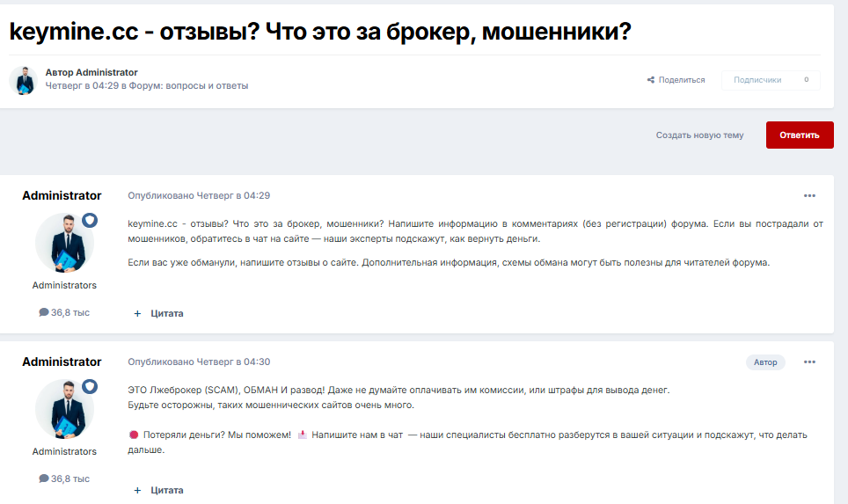848x504 pixels.
Task: Open the Опубликовано Четверг в 04:29 timestamp link
Action: (x=199, y=195)
